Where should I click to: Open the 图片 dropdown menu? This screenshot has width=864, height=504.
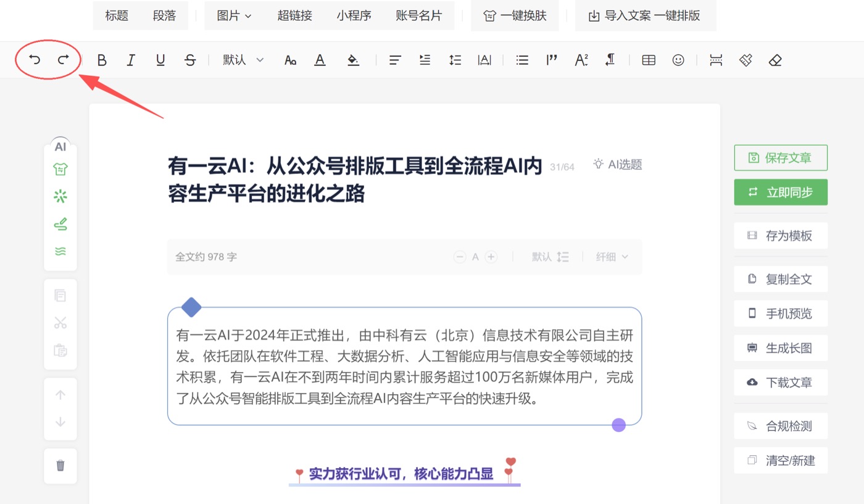234,15
